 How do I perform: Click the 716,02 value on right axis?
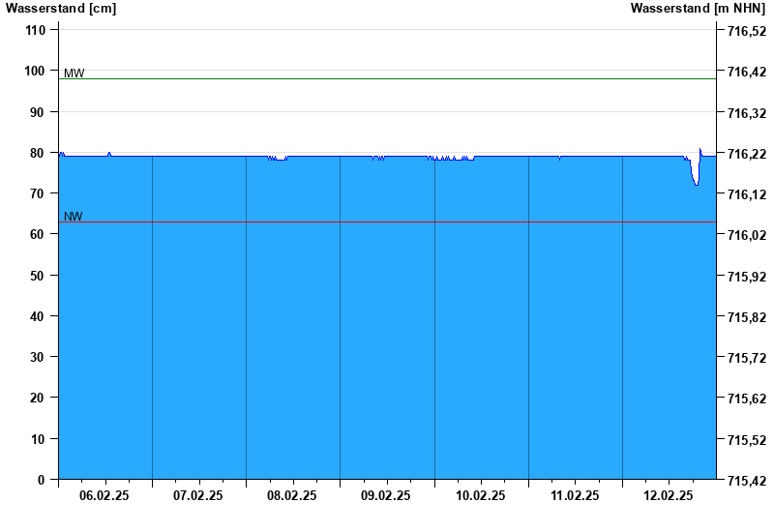click(x=746, y=235)
